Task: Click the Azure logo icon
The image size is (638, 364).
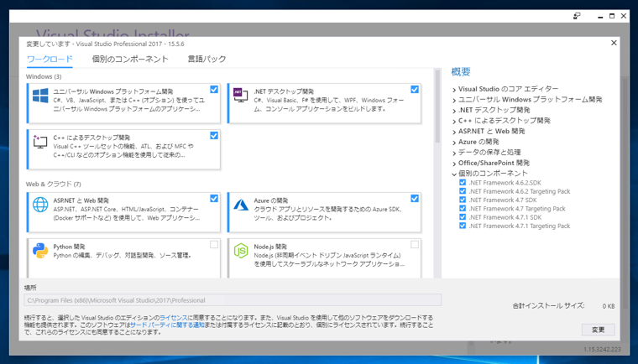Action: 241,205
